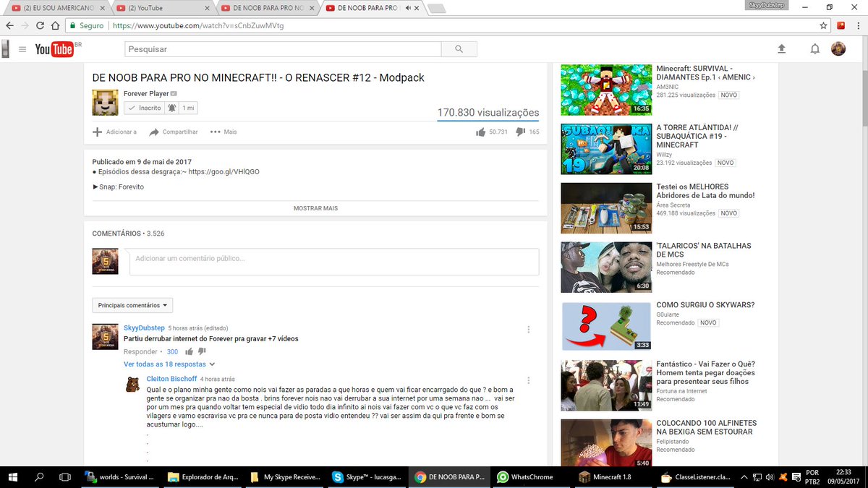Image resolution: width=868 pixels, height=488 pixels.
Task: Expand Ver todas as 18 respostas
Action: (169, 364)
